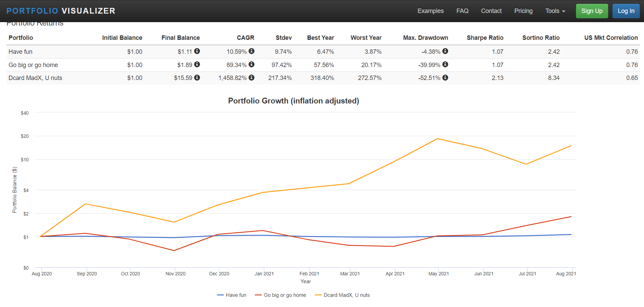Click info icon beside Have fun CAGR 10.59%
The width and height of the screenshot is (644, 307).
[252, 51]
